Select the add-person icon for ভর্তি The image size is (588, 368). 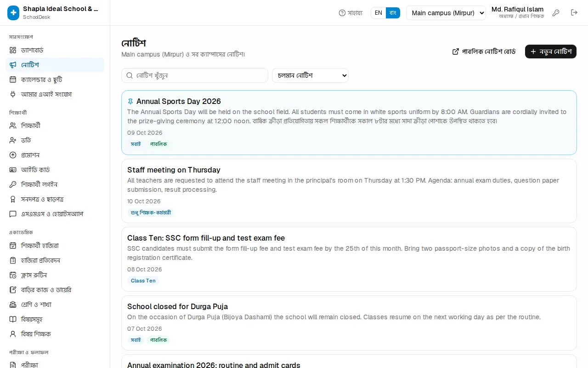[13, 140]
